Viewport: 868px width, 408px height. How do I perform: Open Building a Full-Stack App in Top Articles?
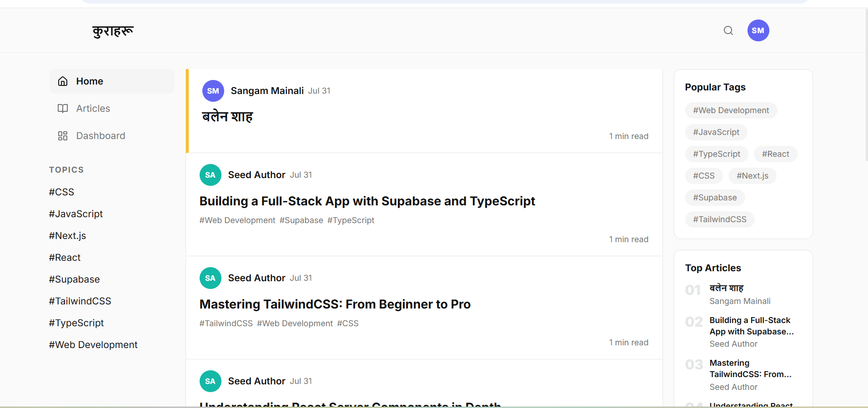tap(752, 326)
